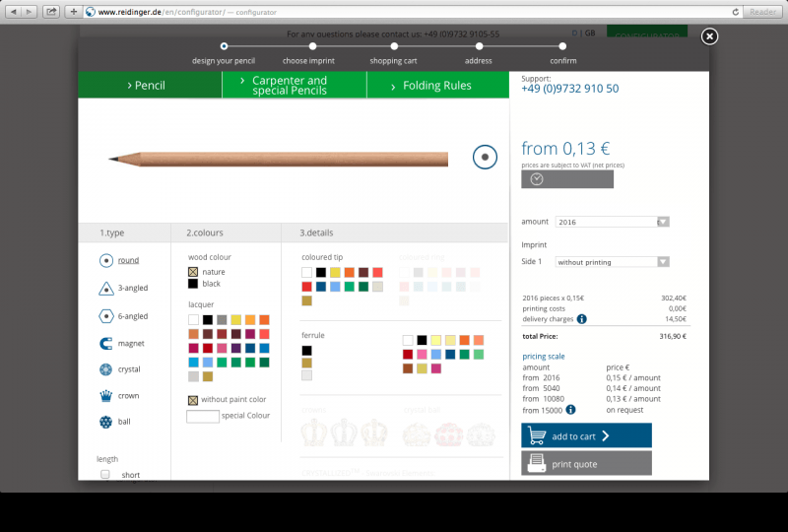Viewport: 788px width, 532px height.
Task: Pick the crystal pencil type icon
Action: [x=106, y=369]
